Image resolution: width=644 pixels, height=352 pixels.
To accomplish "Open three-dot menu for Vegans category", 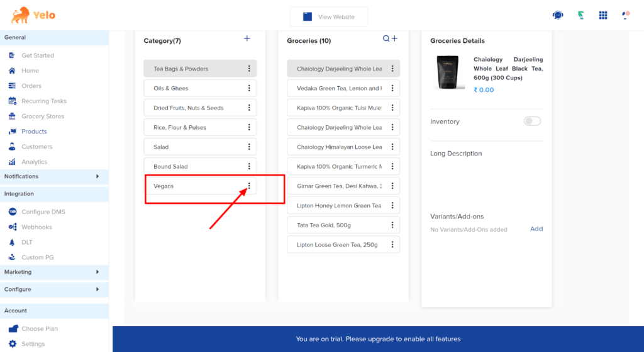I will point(249,186).
